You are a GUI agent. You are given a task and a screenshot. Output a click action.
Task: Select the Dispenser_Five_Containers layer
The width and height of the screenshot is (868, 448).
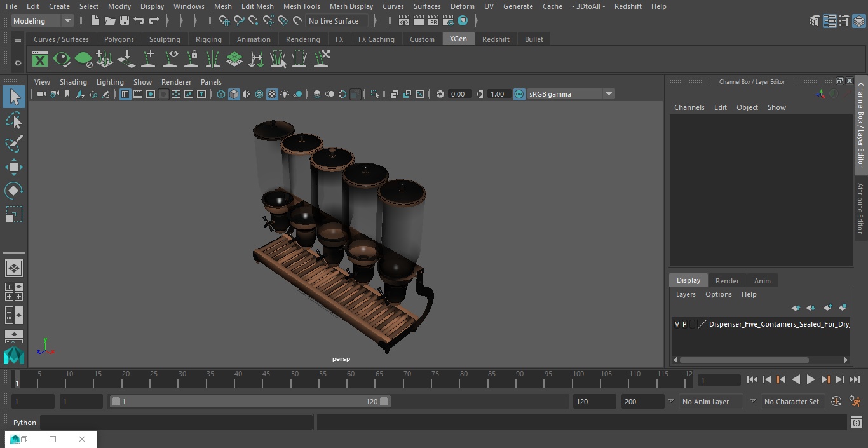point(779,324)
